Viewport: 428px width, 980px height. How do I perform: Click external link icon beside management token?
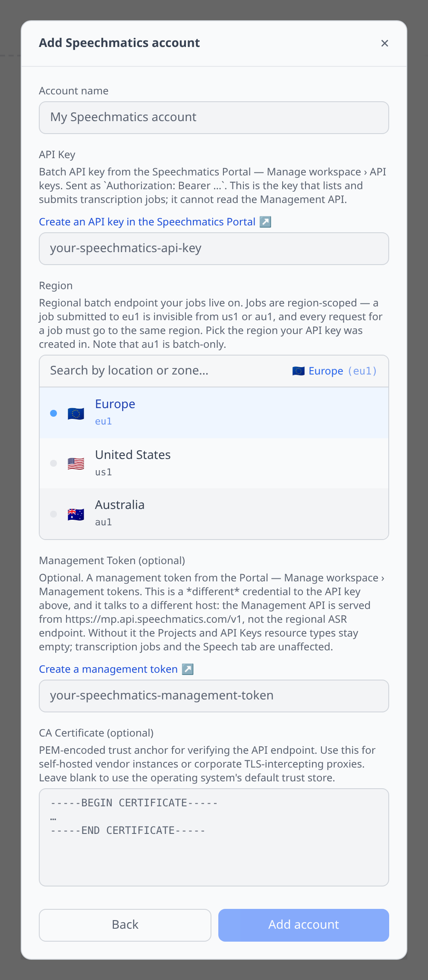click(x=188, y=669)
